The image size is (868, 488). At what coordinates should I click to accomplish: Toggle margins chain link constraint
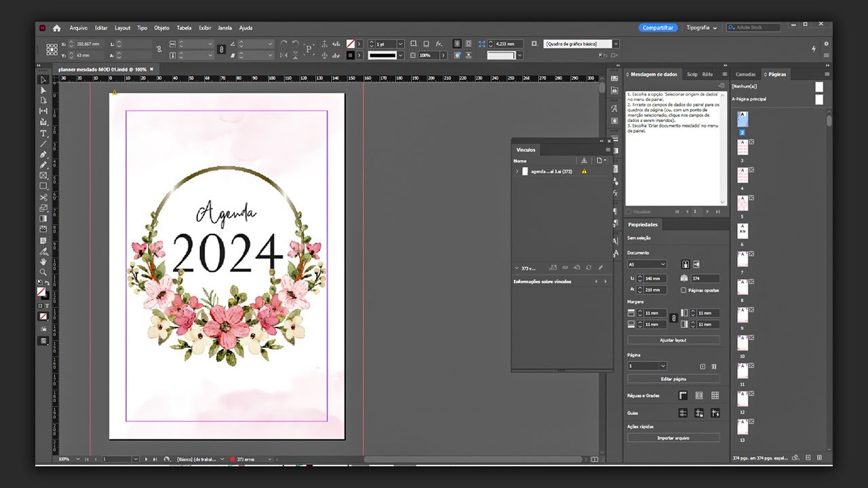[673, 318]
